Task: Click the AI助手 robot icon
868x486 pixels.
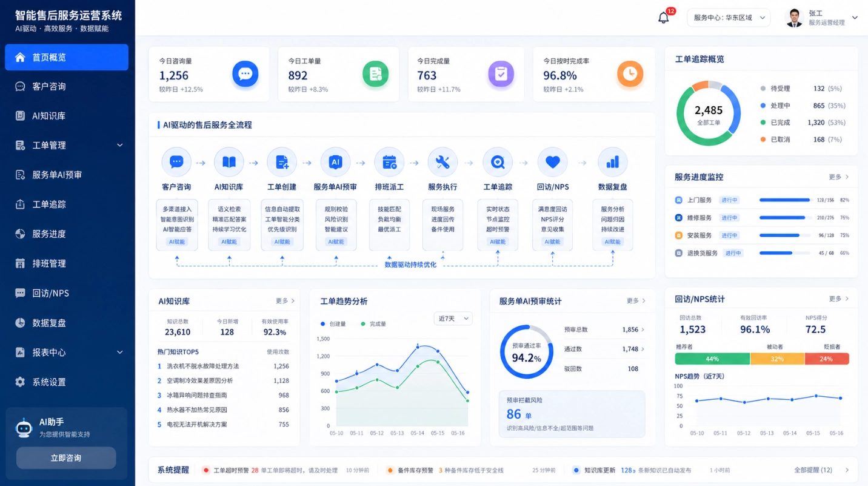Action: point(24,427)
